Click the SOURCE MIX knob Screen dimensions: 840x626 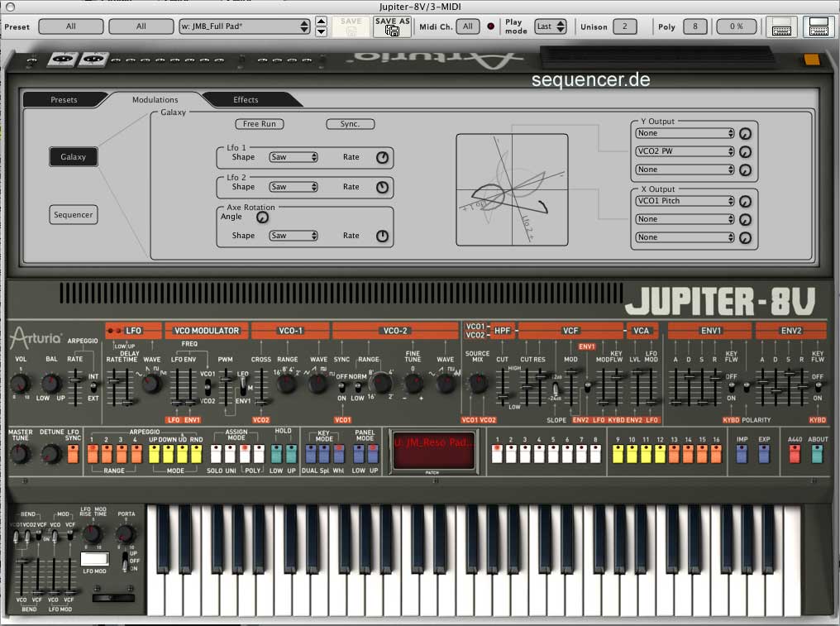[477, 383]
